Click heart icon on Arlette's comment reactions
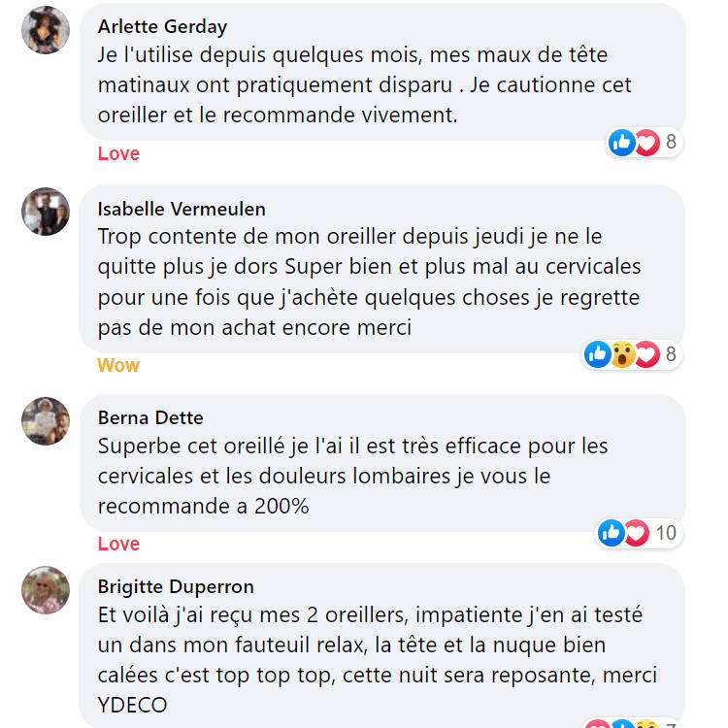Viewport: 728px width, 728px height. (646, 144)
